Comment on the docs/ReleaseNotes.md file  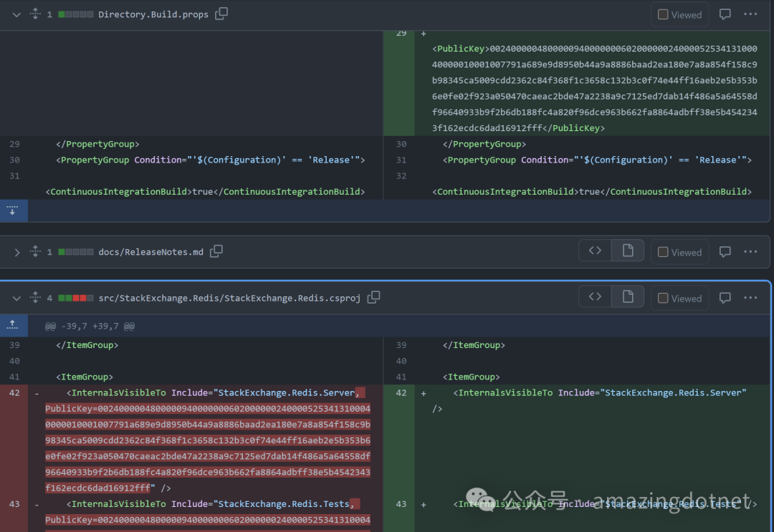725,252
